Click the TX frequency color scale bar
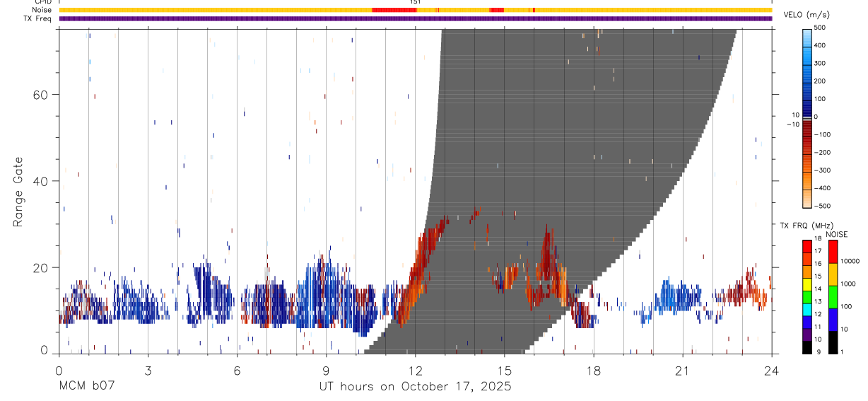This screenshot has height=401, width=868. (x=807, y=296)
